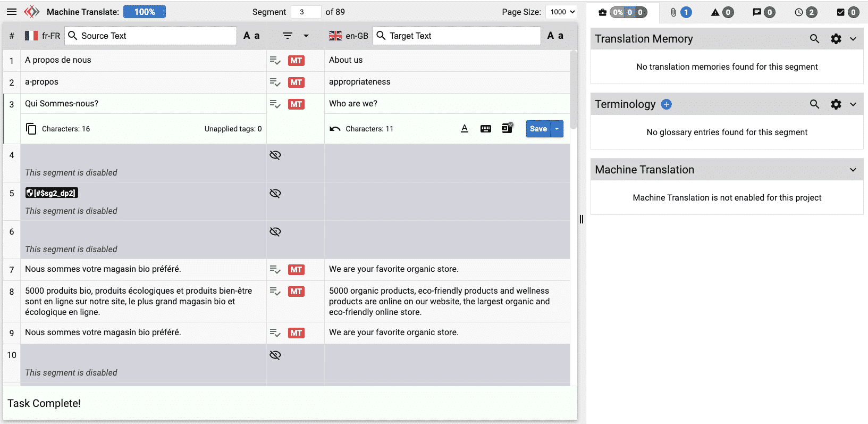The width and height of the screenshot is (868, 424).
Task: Click text formatting icon in segment 3
Action: click(465, 129)
